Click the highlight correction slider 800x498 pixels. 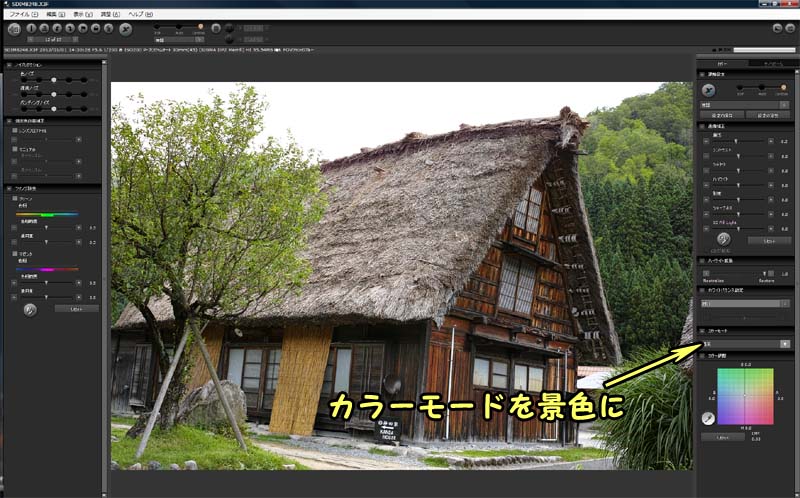tap(738, 273)
